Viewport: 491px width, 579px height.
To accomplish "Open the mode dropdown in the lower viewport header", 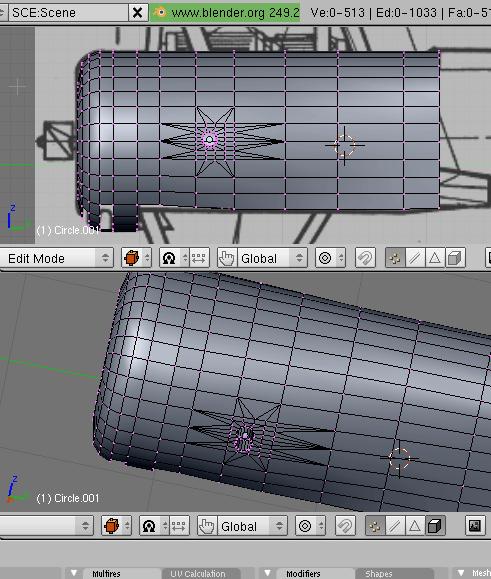I will coord(47,525).
